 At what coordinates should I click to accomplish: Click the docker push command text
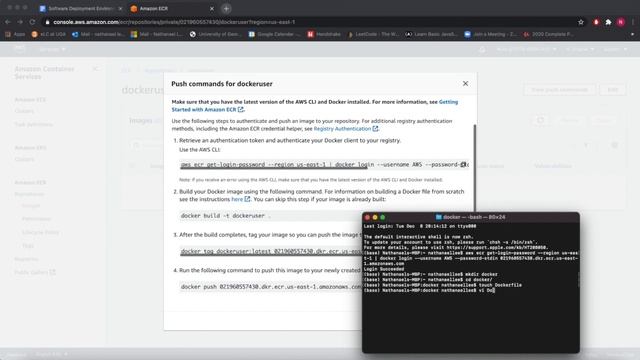pos(271,287)
